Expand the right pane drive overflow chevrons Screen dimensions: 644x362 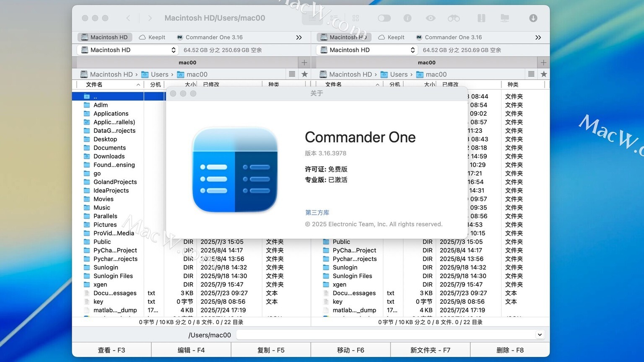(538, 37)
